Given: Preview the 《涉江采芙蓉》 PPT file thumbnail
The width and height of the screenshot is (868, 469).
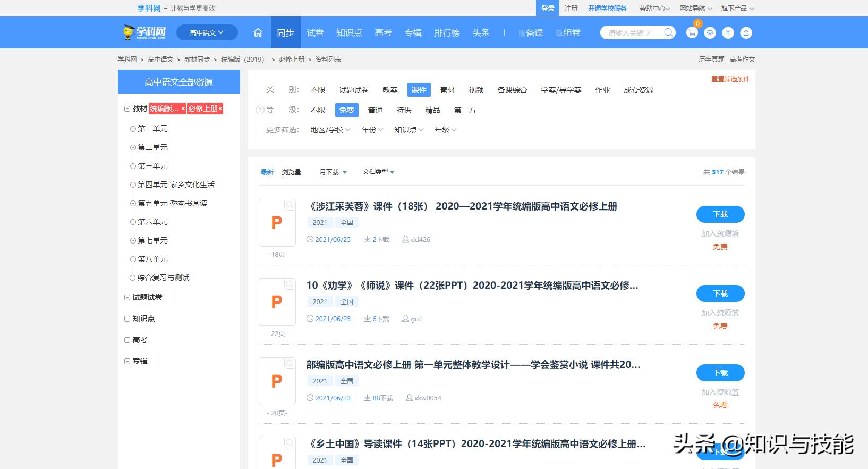Looking at the screenshot, I should (x=277, y=223).
